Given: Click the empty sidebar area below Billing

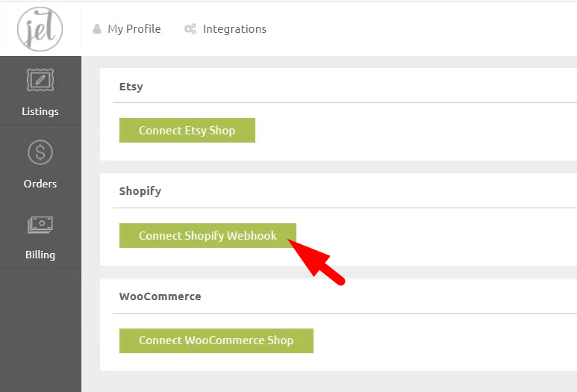Looking at the screenshot, I should point(40,329).
